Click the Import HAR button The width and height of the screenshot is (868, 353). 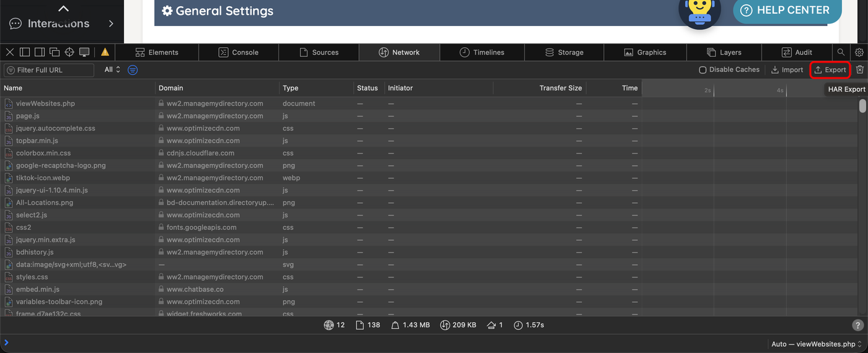coord(787,70)
